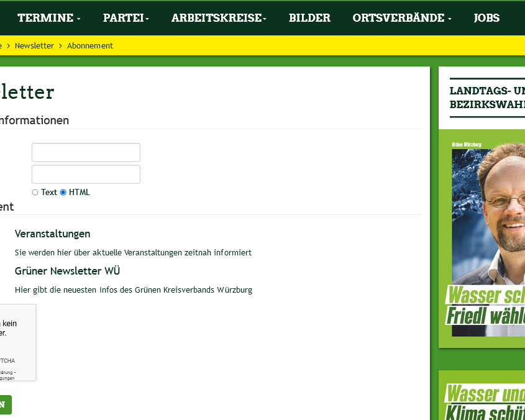Select the HTML format radio button
Viewport: 525px width, 420px height.
63,192
